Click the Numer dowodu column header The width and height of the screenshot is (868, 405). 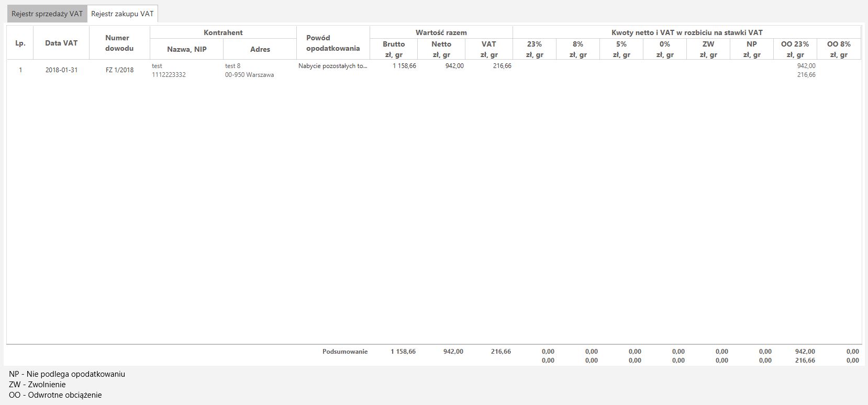119,43
